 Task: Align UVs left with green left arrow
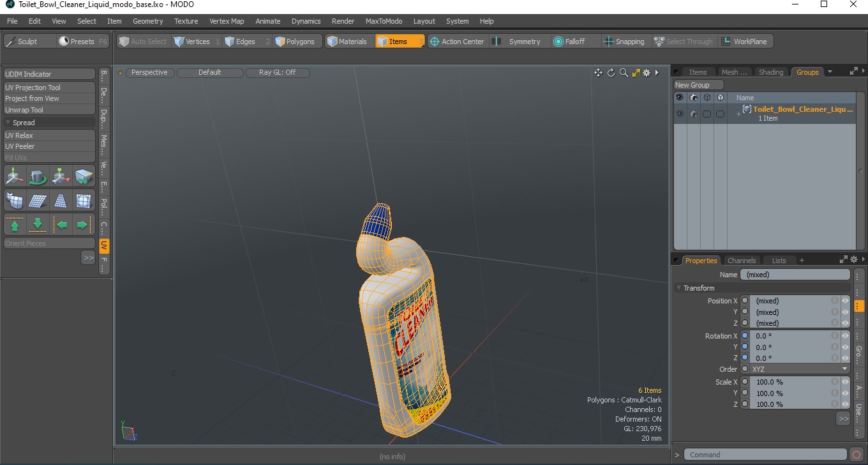(61, 225)
